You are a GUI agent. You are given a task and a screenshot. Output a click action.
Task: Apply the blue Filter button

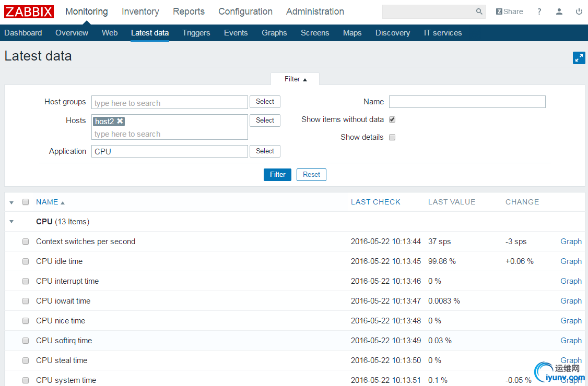(x=277, y=175)
